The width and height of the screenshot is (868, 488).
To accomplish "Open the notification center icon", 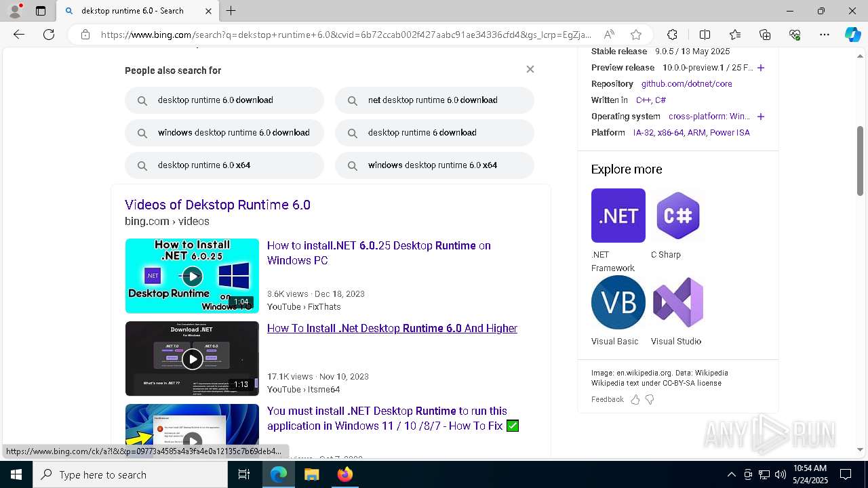I will (846, 474).
